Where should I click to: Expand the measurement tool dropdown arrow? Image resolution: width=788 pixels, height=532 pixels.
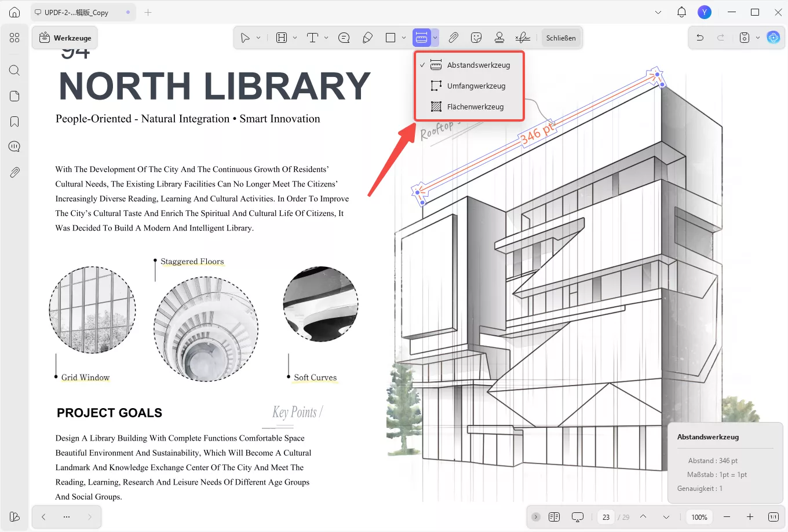pyautogui.click(x=435, y=38)
